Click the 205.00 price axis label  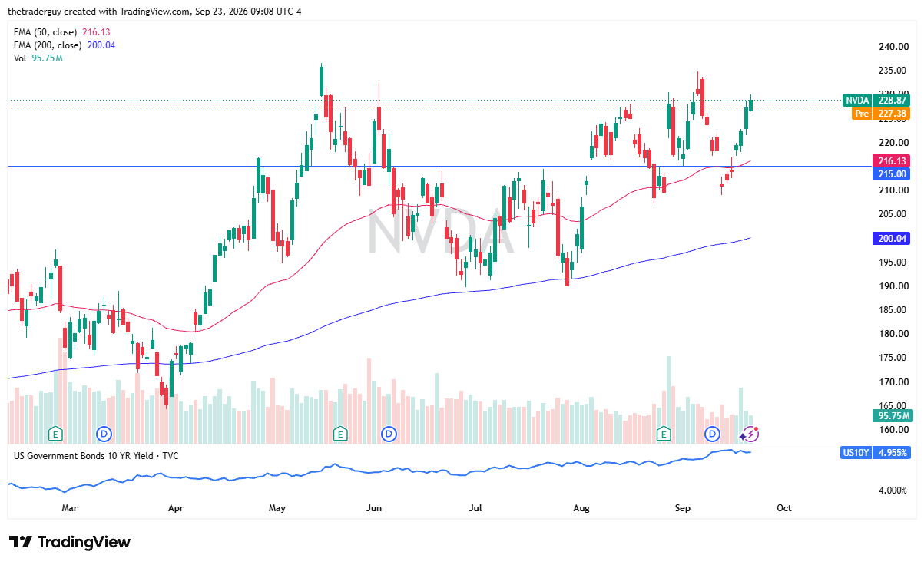point(894,214)
